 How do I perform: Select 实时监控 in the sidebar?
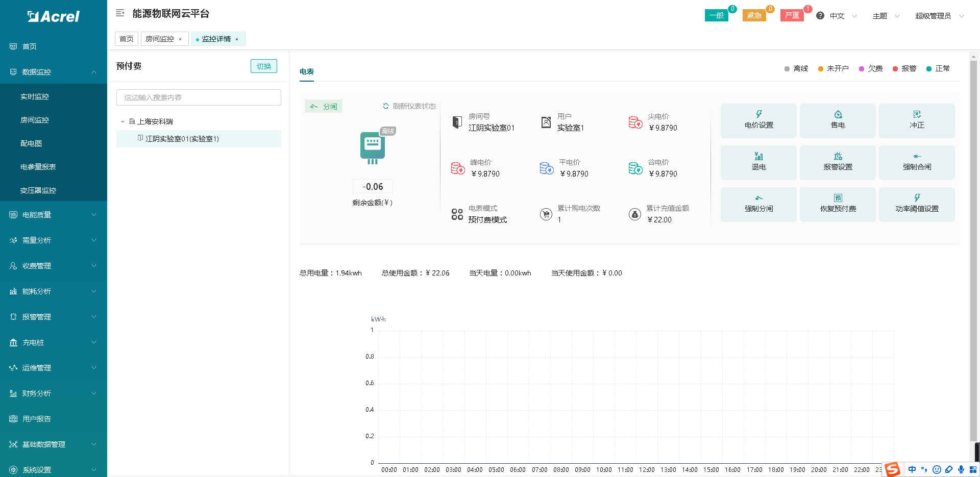coord(35,96)
